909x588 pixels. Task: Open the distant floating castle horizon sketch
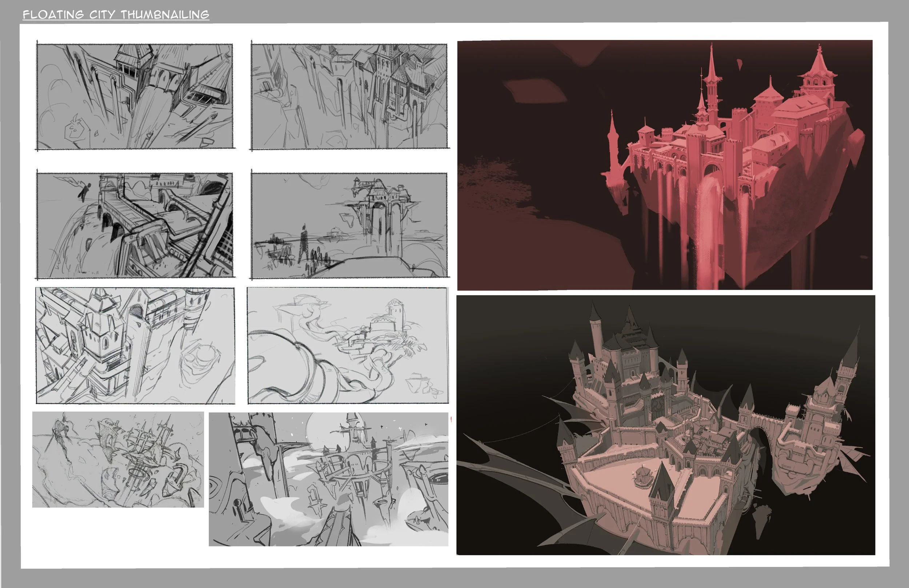tap(349, 225)
